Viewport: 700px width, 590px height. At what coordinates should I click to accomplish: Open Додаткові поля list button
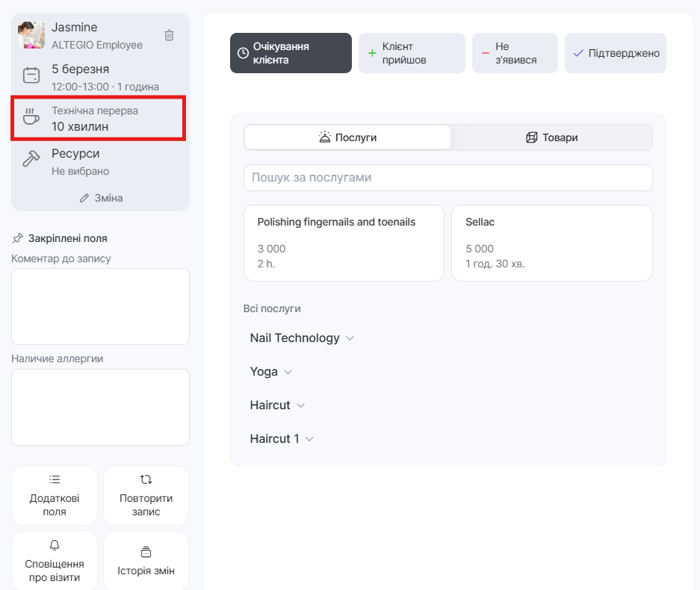pos(55,495)
